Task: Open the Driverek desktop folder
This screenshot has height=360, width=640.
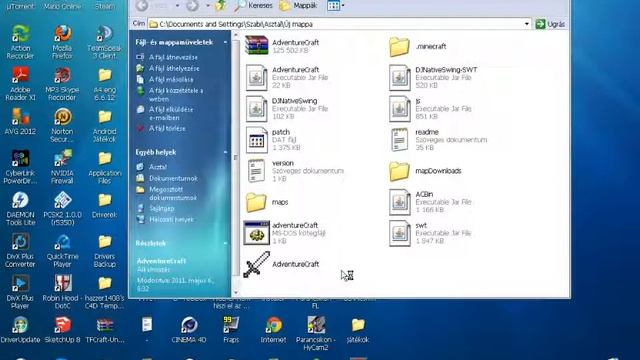Action: coord(104,205)
